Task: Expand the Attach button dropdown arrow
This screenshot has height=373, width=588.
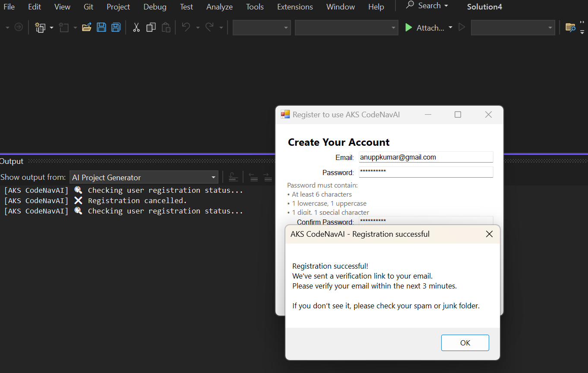Action: click(x=450, y=28)
